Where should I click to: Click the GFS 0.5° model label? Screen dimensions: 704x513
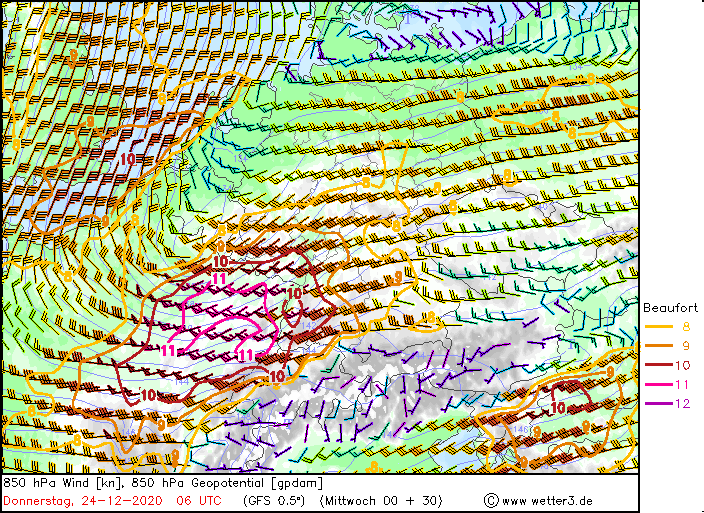point(274,500)
